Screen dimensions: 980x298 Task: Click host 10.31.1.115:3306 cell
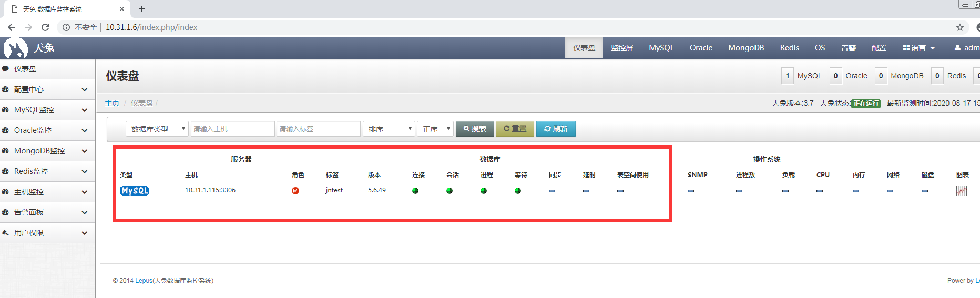[210, 190]
